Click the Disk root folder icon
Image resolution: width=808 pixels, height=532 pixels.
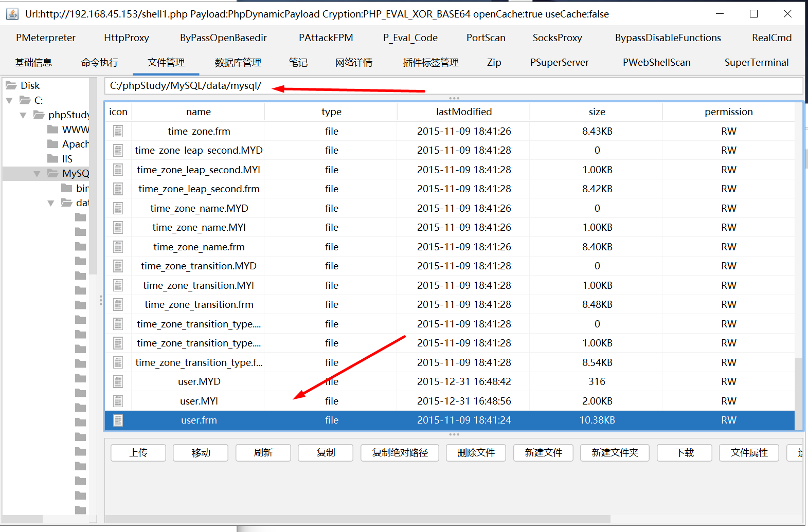point(11,85)
